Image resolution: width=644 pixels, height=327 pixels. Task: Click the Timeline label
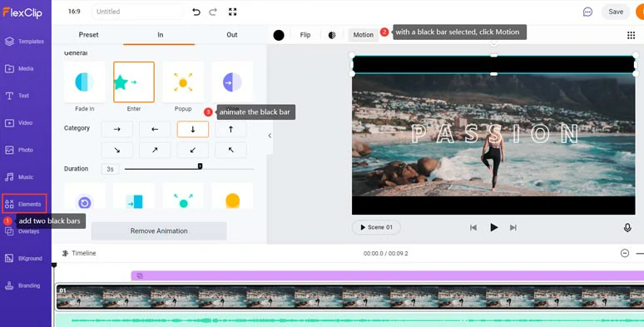tap(84, 253)
